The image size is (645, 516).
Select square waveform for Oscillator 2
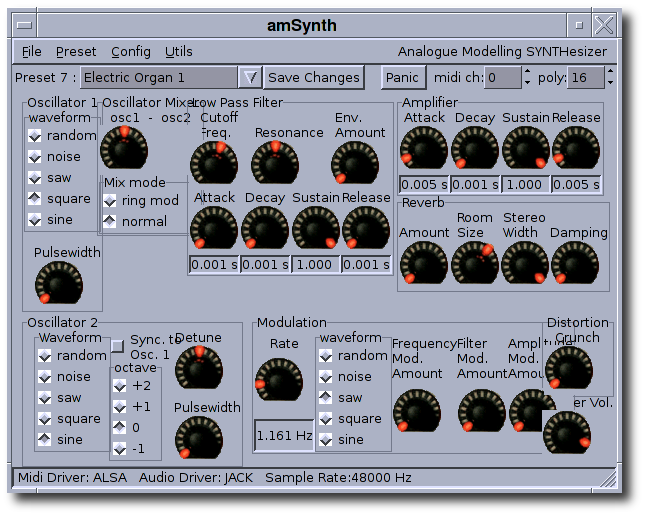pos(69,418)
